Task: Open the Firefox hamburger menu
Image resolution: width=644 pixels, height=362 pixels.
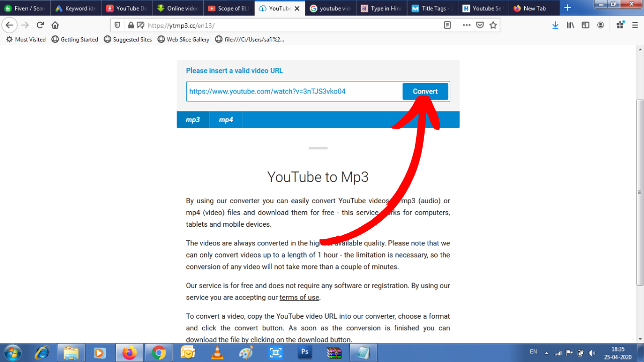Action: (634, 25)
